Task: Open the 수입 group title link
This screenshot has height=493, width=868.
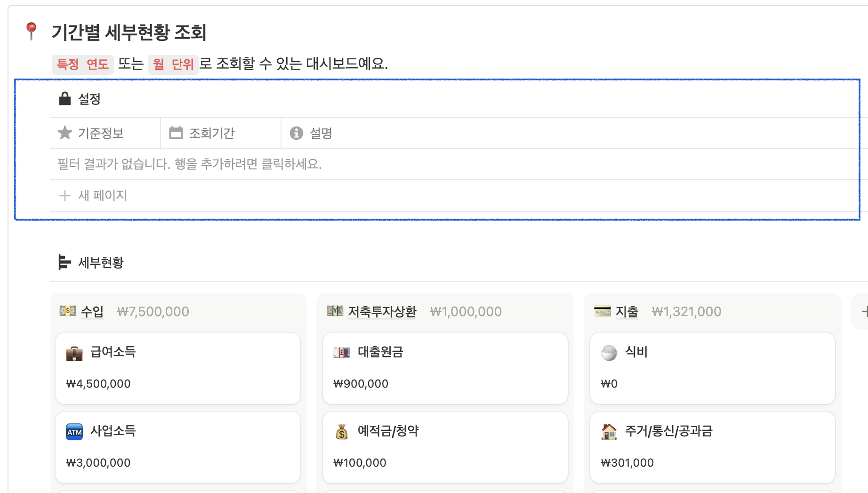Action: pyautogui.click(x=92, y=311)
